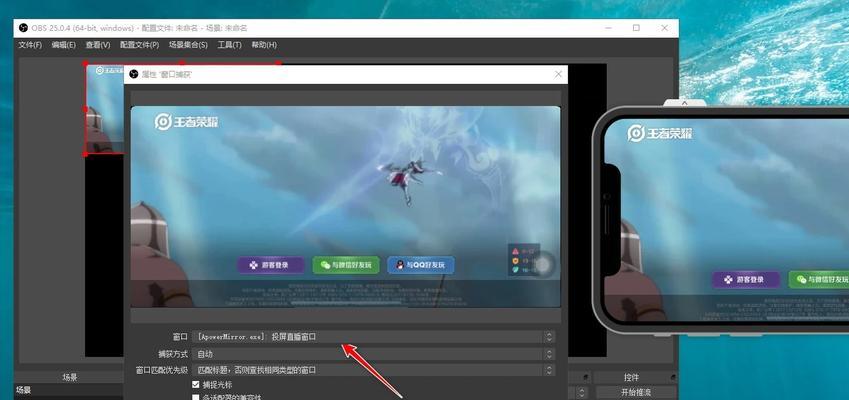
Task: Click the age-rating badge in properties preview
Action: point(523,260)
